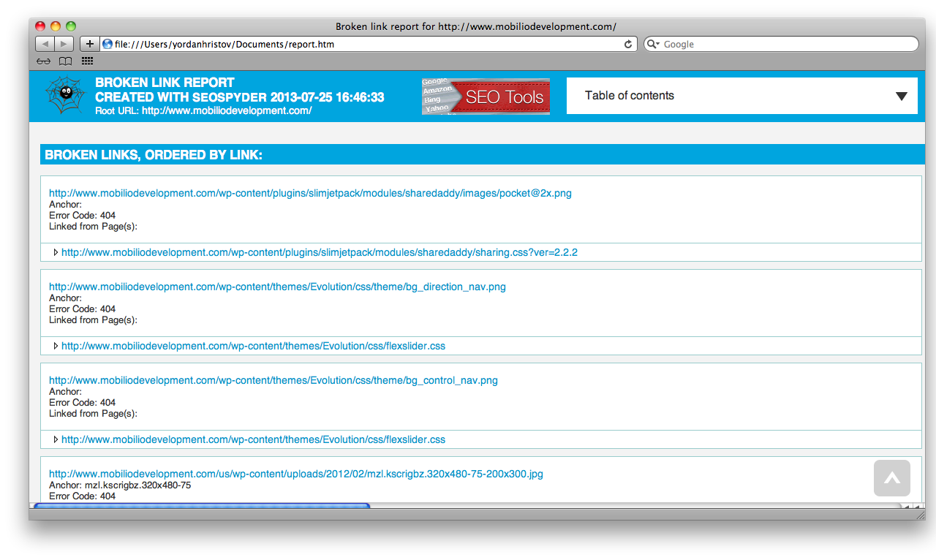
Task: Click the file:// address bar field
Action: click(369, 44)
